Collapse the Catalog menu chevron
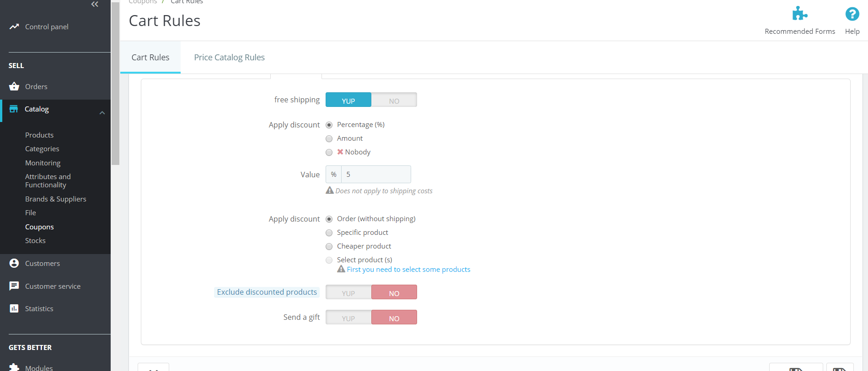This screenshot has width=868, height=371. point(102,112)
